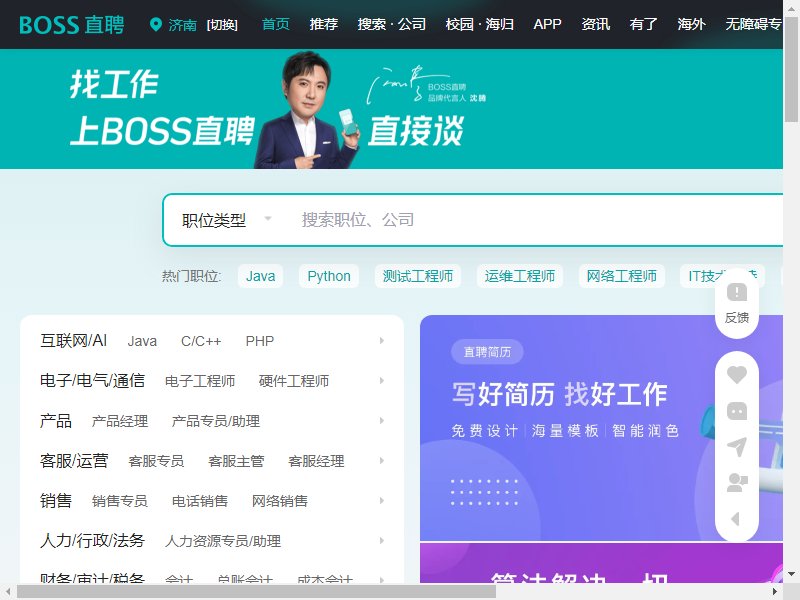Go to the 首页 nav item
The height and width of the screenshot is (600, 800).
[x=276, y=24]
